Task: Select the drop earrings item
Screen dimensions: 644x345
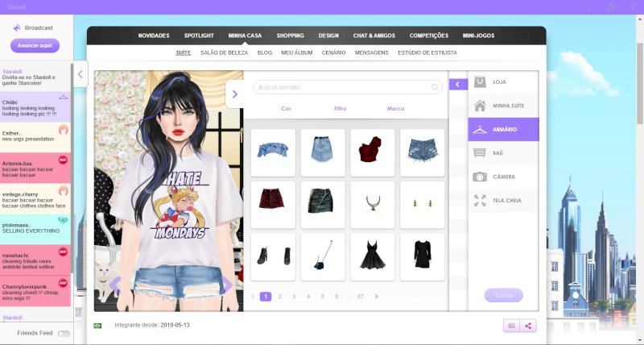Action: tap(422, 205)
